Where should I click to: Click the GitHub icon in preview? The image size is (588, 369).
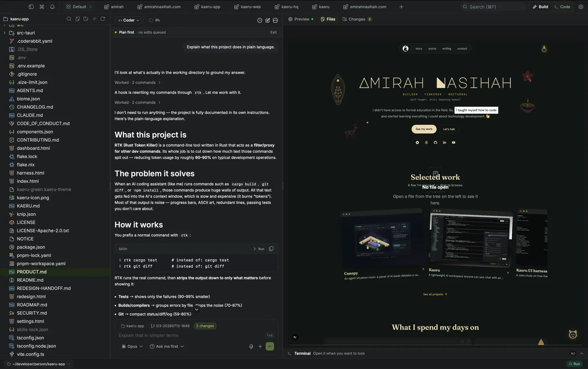tap(435, 142)
